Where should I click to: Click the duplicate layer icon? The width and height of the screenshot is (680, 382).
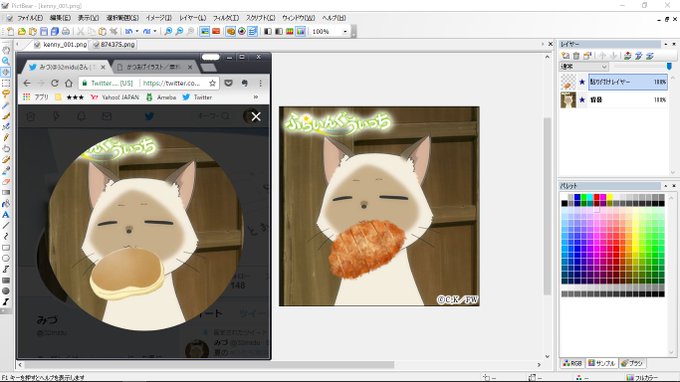coord(587,56)
